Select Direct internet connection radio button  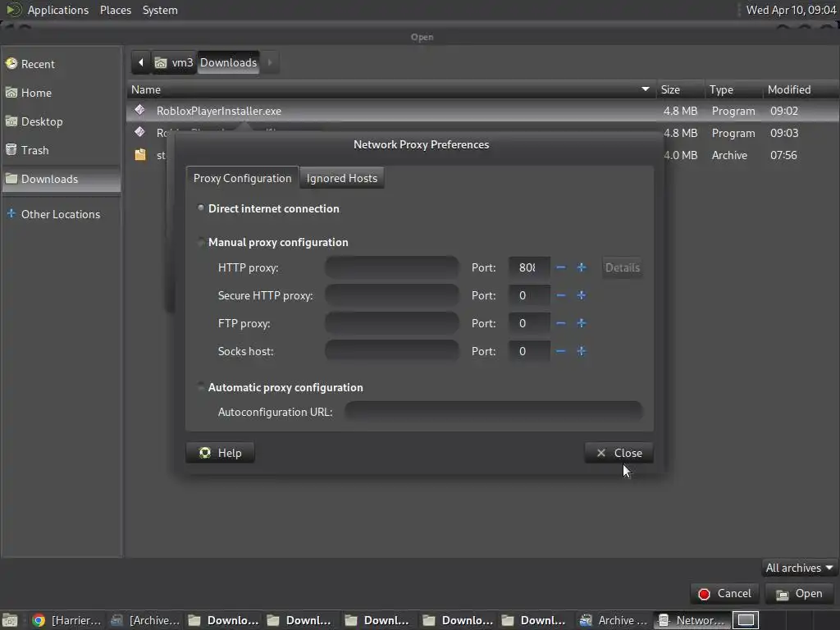pos(201,208)
